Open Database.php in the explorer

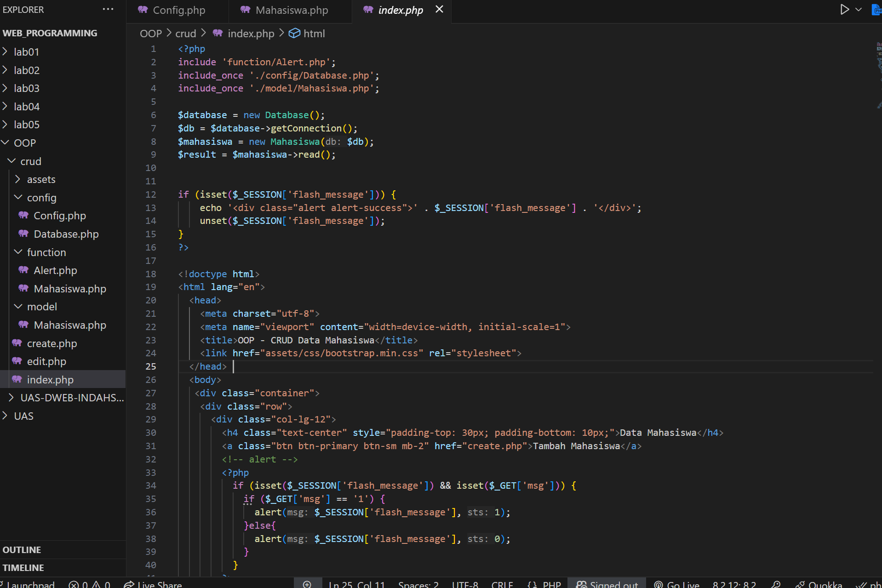click(x=66, y=234)
